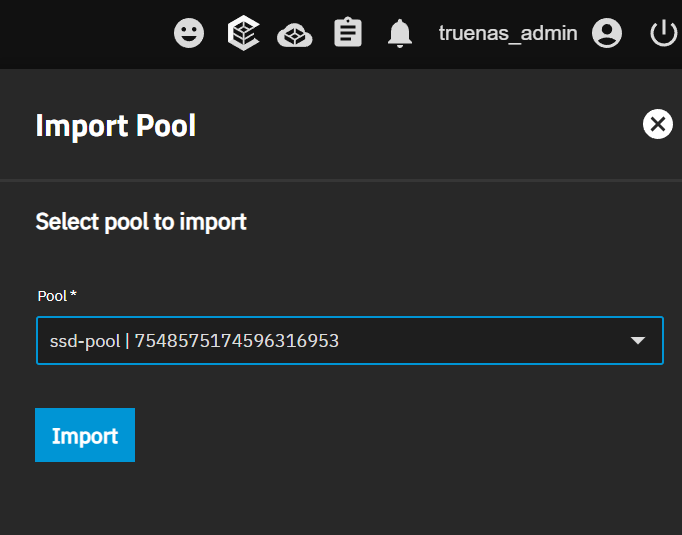Click the user account avatar icon
This screenshot has width=682, height=535.
[x=607, y=33]
